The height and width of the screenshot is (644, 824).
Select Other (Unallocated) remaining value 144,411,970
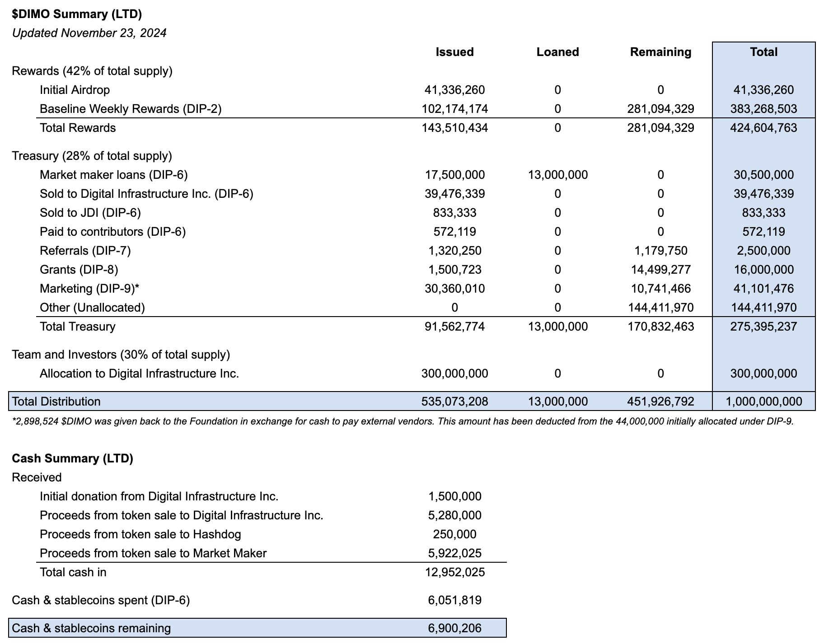click(660, 308)
